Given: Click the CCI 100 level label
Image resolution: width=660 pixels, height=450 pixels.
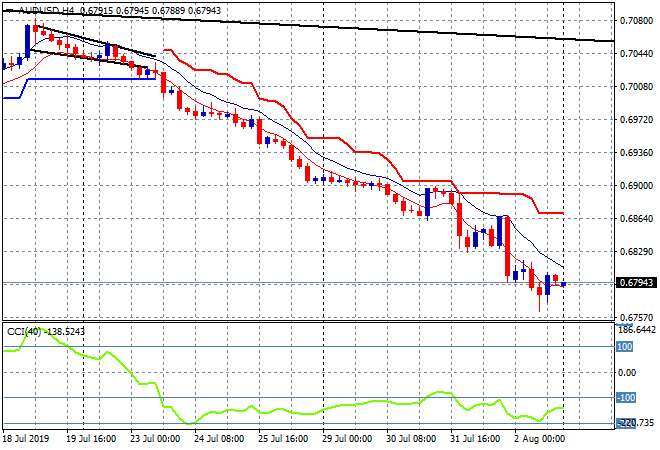Looking at the screenshot, I should click(x=625, y=347).
